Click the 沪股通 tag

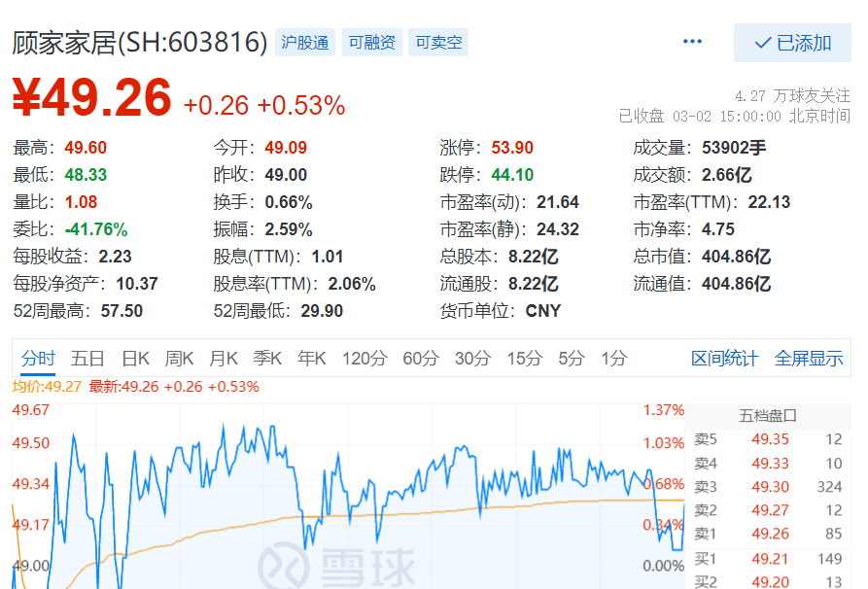coord(304,43)
